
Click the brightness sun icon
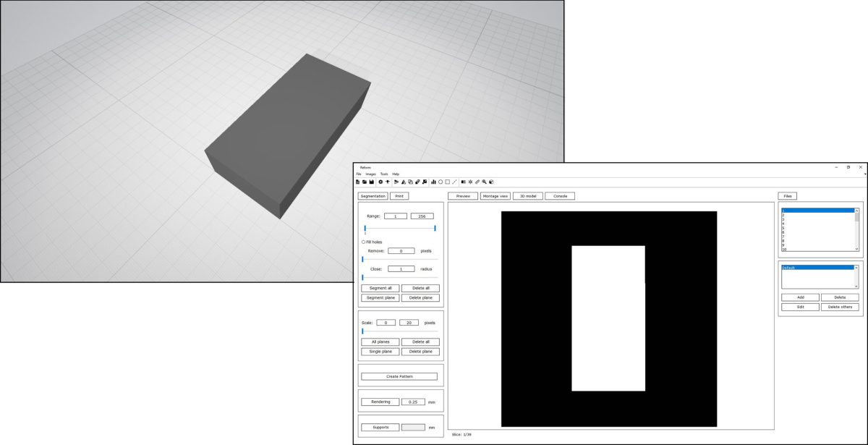[x=470, y=182]
